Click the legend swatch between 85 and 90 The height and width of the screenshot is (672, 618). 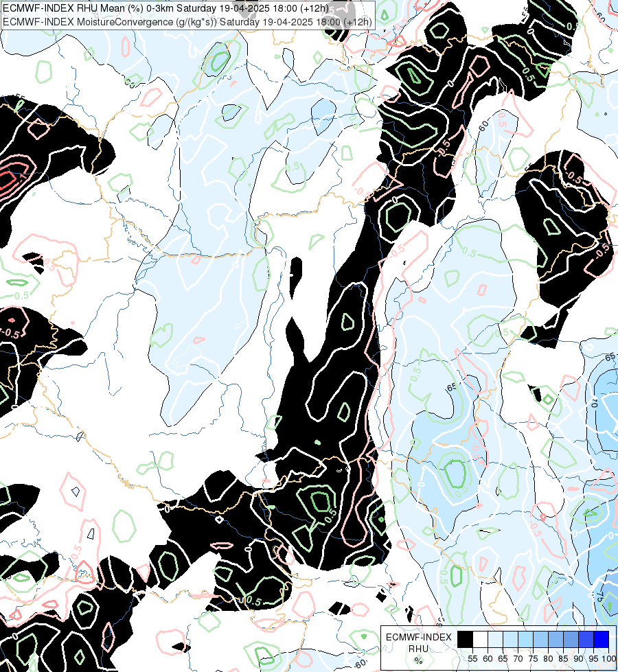(571, 639)
